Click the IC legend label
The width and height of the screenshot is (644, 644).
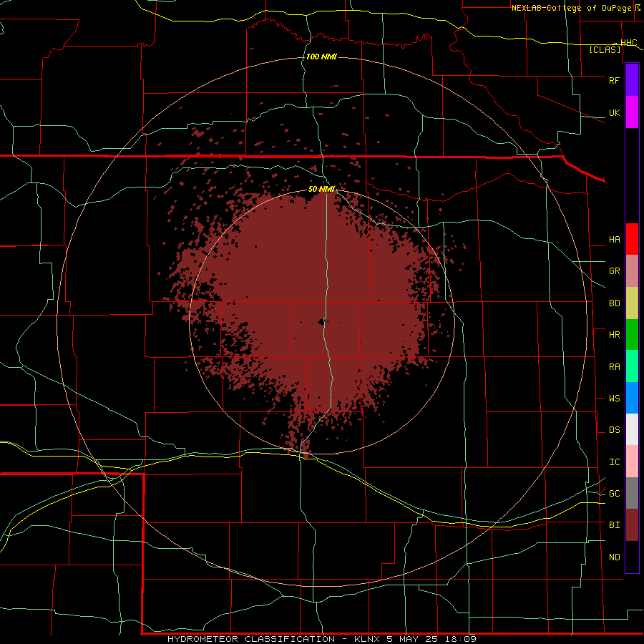click(614, 462)
